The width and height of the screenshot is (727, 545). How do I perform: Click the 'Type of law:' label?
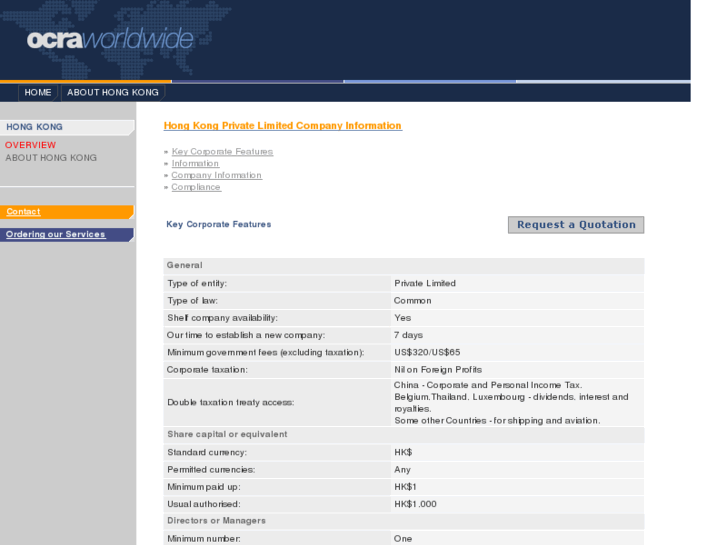tap(192, 301)
